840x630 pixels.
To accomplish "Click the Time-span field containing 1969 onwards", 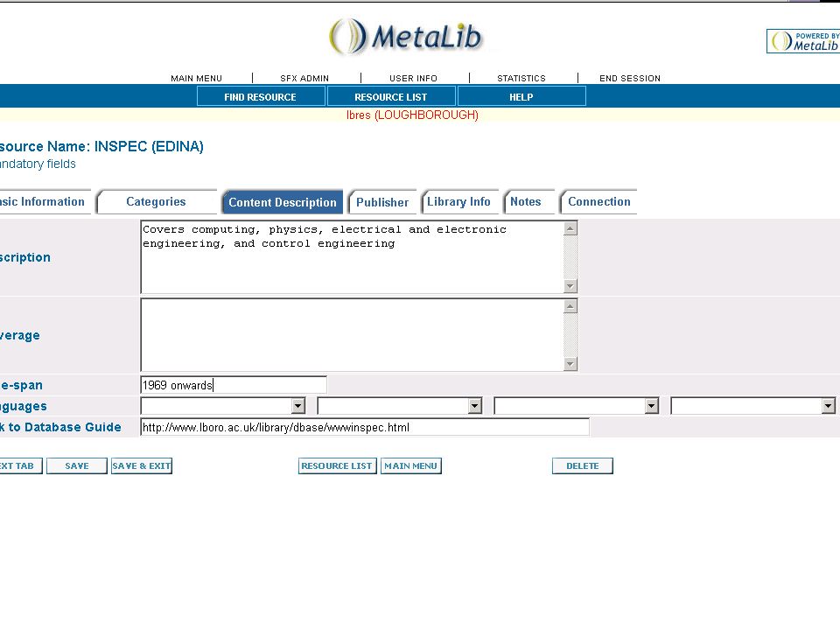I will [234, 385].
